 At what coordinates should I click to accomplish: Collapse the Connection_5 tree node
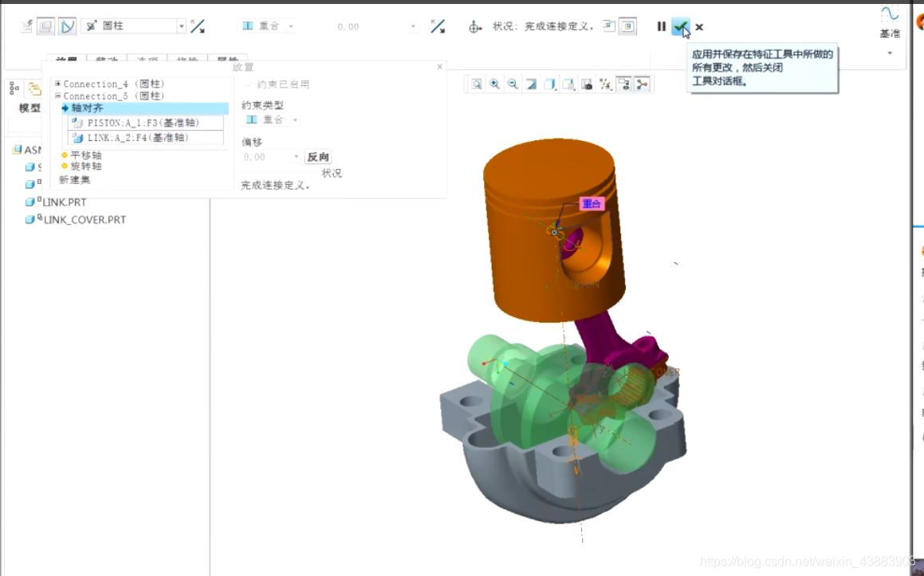pyautogui.click(x=56, y=95)
